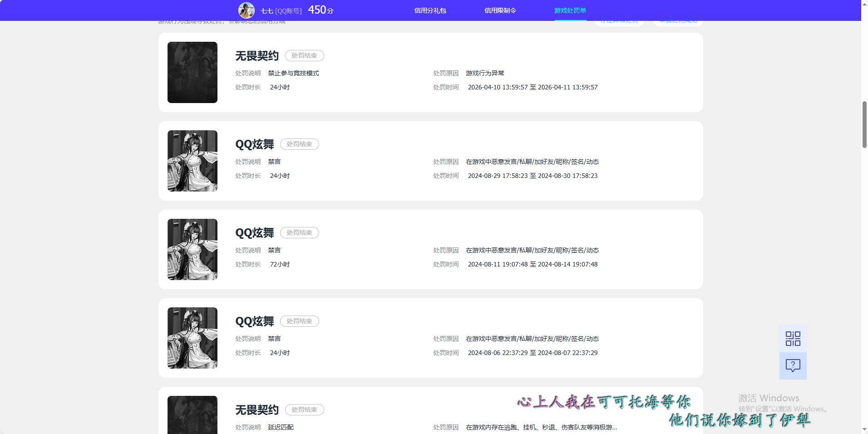
Task: Click the 无畏契约 title on the 延迟匹配 card
Action: coord(257,410)
